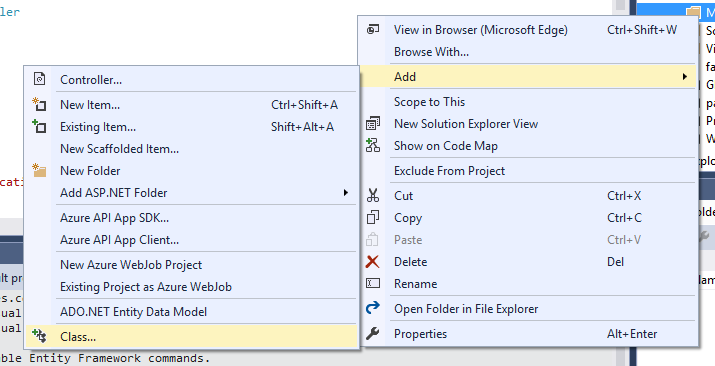Expand the Add ASP.NET Folder submenu arrow
This screenshot has width=715, height=366.
point(346,193)
